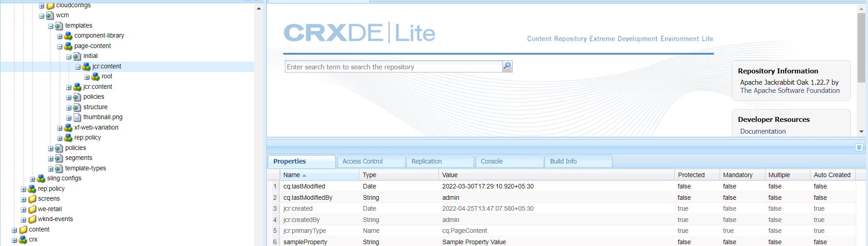Collapse the templates tree node
This screenshot has height=246, width=868.
[50, 26]
